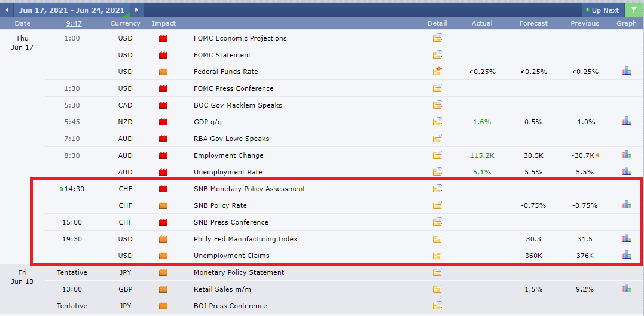644x316 pixels.
Task: Open detail folder for GDP q/q
Action: [x=438, y=122]
